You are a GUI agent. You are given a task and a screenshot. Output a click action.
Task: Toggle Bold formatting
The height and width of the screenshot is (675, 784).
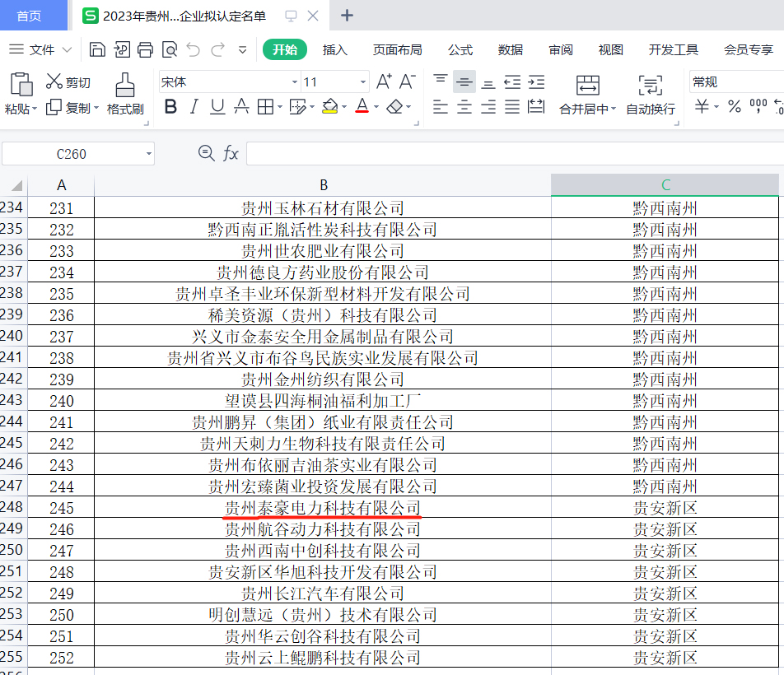[170, 106]
